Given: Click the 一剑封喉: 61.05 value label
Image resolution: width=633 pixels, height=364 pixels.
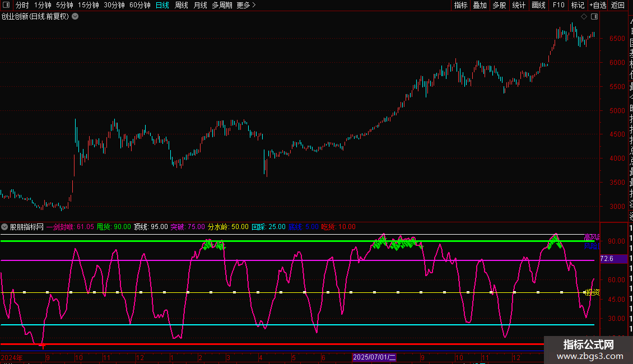Looking at the screenshot, I should pyautogui.click(x=70, y=227).
